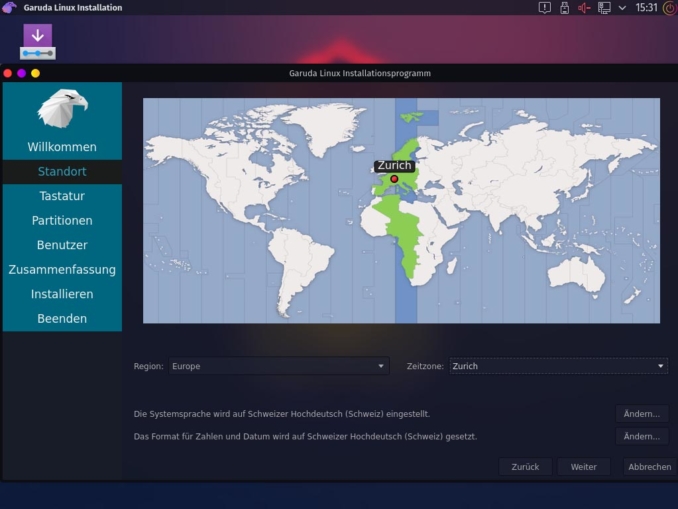
Task: Click the Zurück button
Action: pyautogui.click(x=525, y=467)
